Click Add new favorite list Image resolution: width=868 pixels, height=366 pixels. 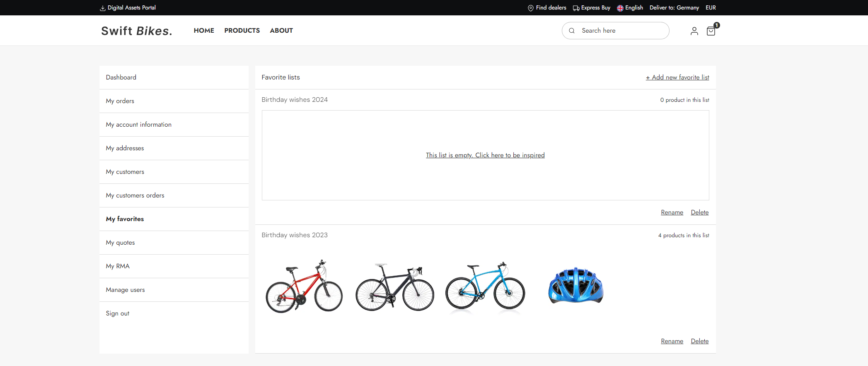[677, 77]
